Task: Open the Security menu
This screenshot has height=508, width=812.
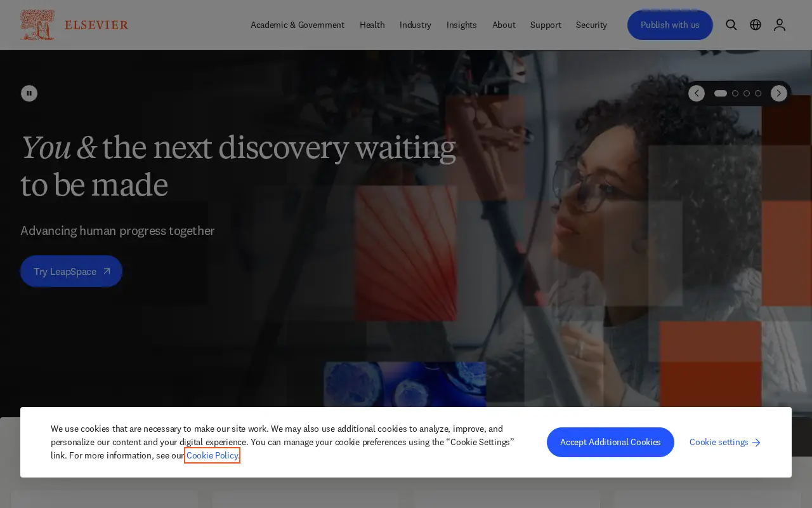Action: tap(591, 25)
